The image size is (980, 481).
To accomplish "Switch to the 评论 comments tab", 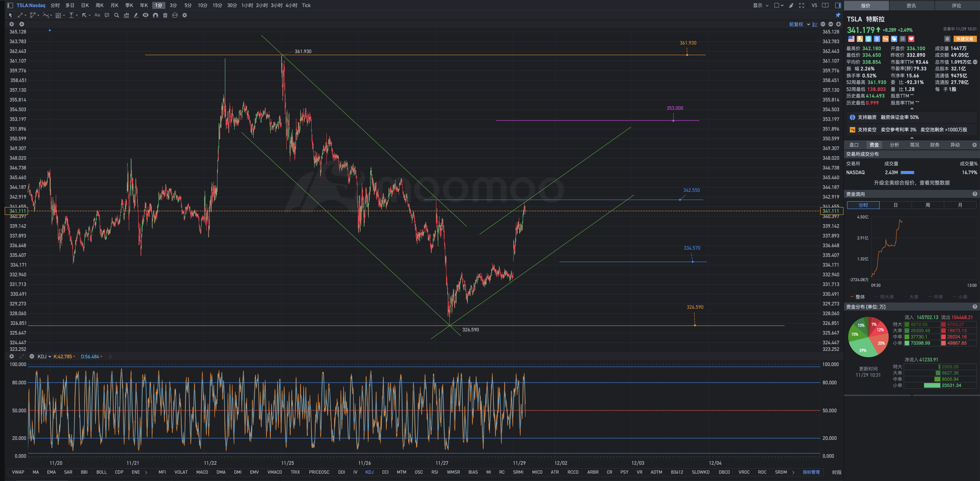I will coord(956,6).
